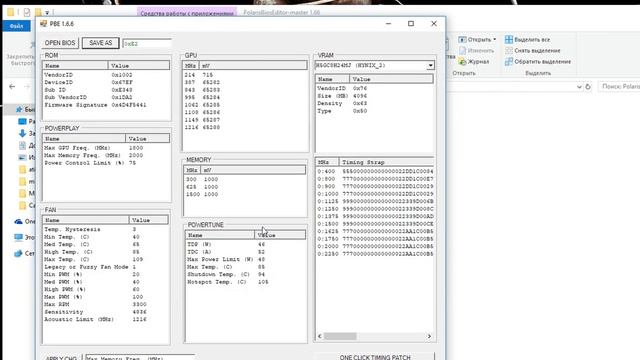Click Снять выделение in Explorer ribbon

pos(533,51)
